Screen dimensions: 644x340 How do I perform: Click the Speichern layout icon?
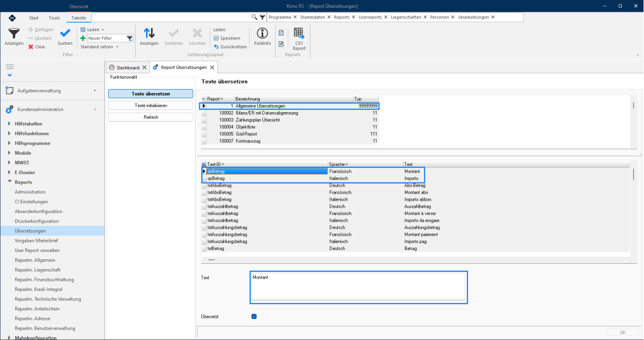[x=216, y=38]
